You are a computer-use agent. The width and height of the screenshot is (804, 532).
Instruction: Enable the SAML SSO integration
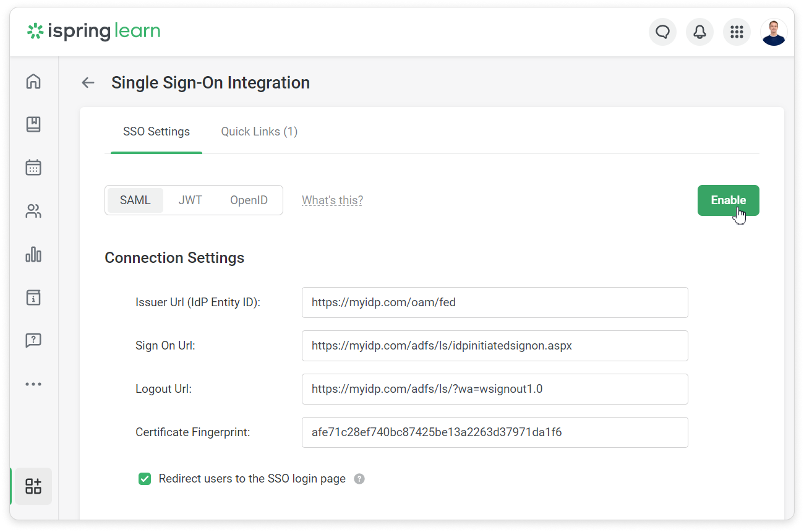point(728,200)
